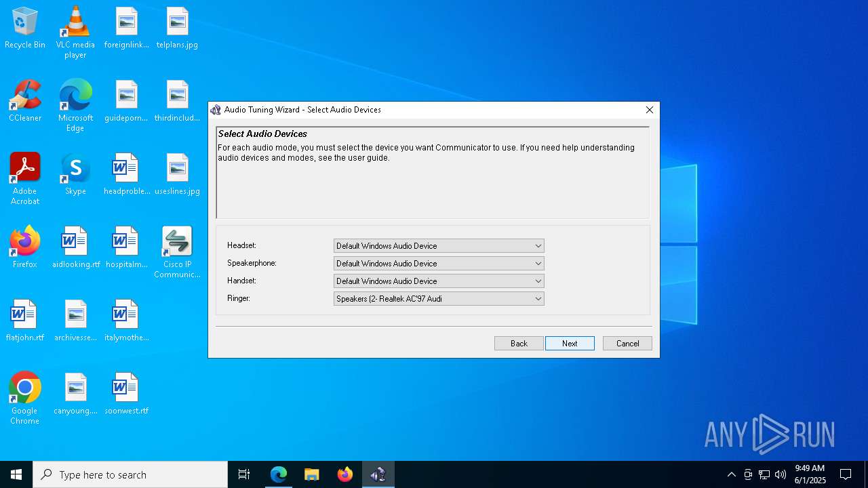The width and height of the screenshot is (868, 488).
Task: Select the aidlooking.rtf document icon
Action: [x=75, y=247]
